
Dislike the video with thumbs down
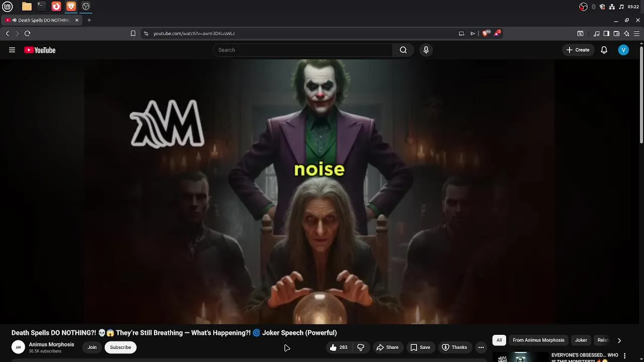361,347
